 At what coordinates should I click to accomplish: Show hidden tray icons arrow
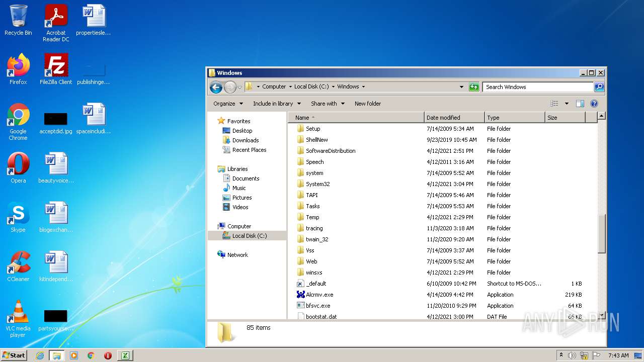561,355
